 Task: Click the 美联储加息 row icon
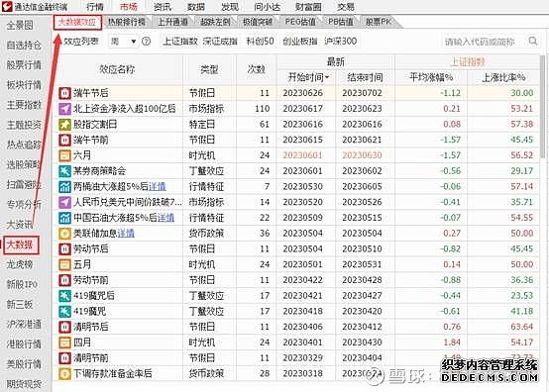click(64, 234)
